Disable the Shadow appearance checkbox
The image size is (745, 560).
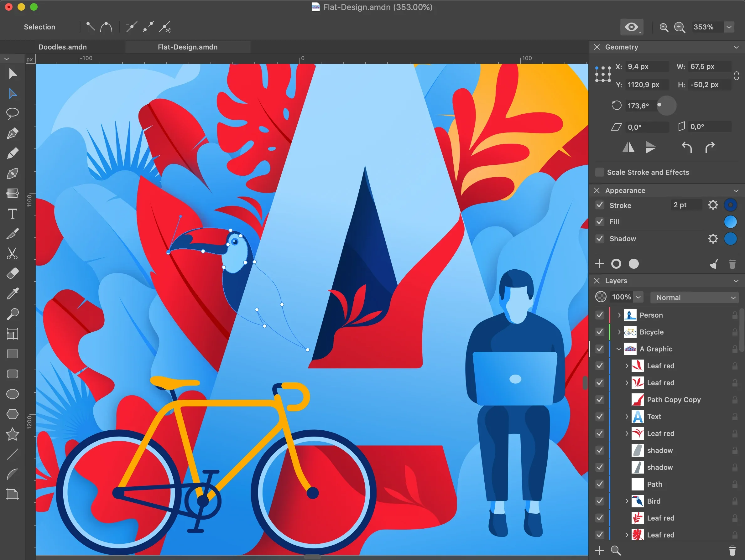600,238
